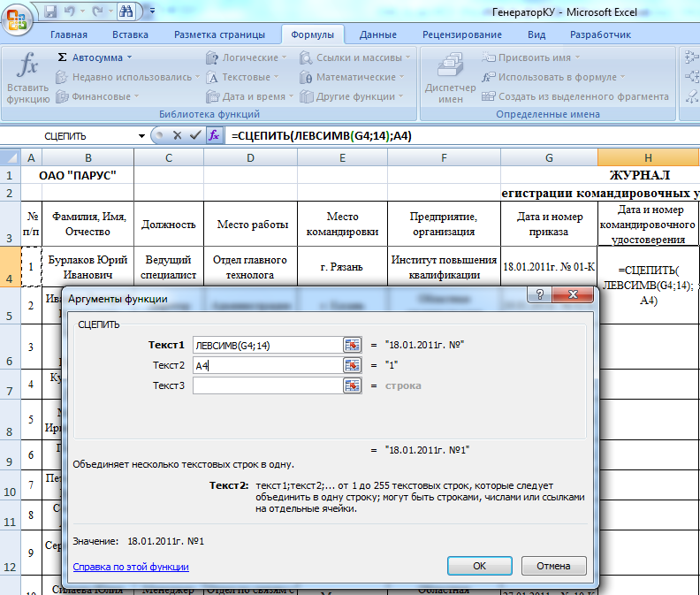Select the Институт повышения квалификации cell
The height and width of the screenshot is (595, 700).
pyautogui.click(x=444, y=267)
